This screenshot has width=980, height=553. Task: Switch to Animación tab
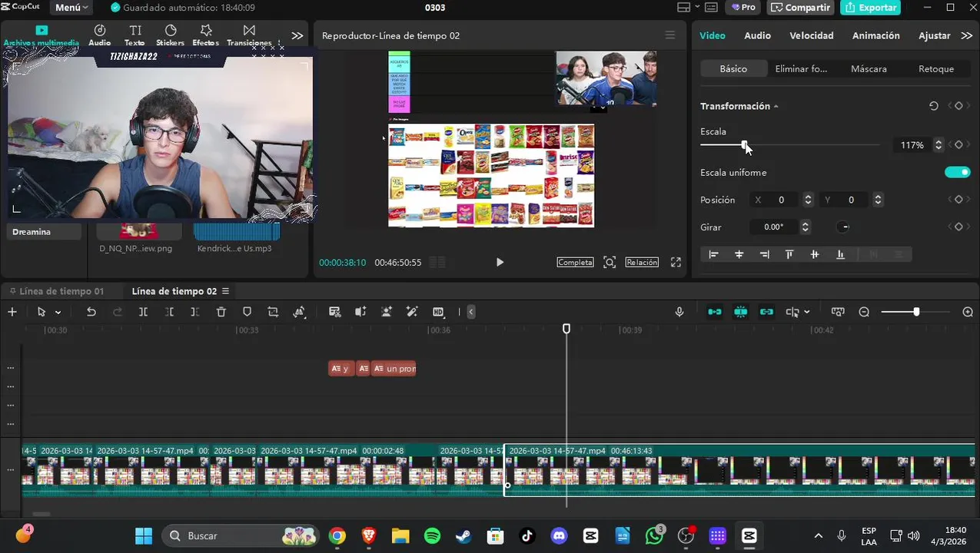[875, 35]
